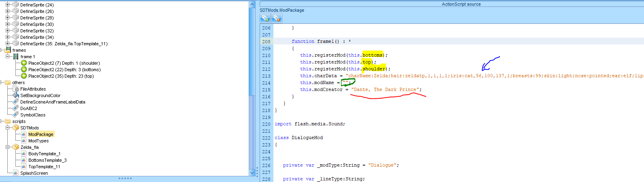The width and height of the screenshot is (644, 182).
Task: Select the SplashScreen script
Action: (34, 173)
